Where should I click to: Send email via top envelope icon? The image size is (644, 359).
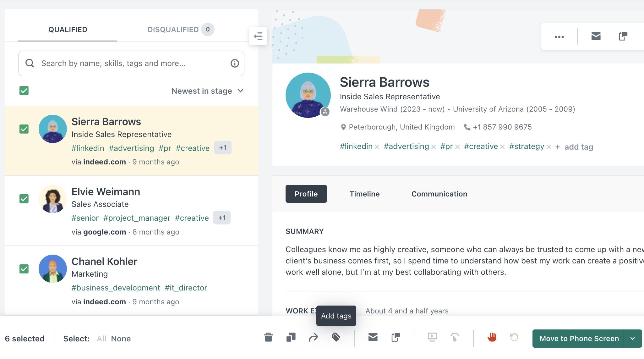pyautogui.click(x=596, y=36)
